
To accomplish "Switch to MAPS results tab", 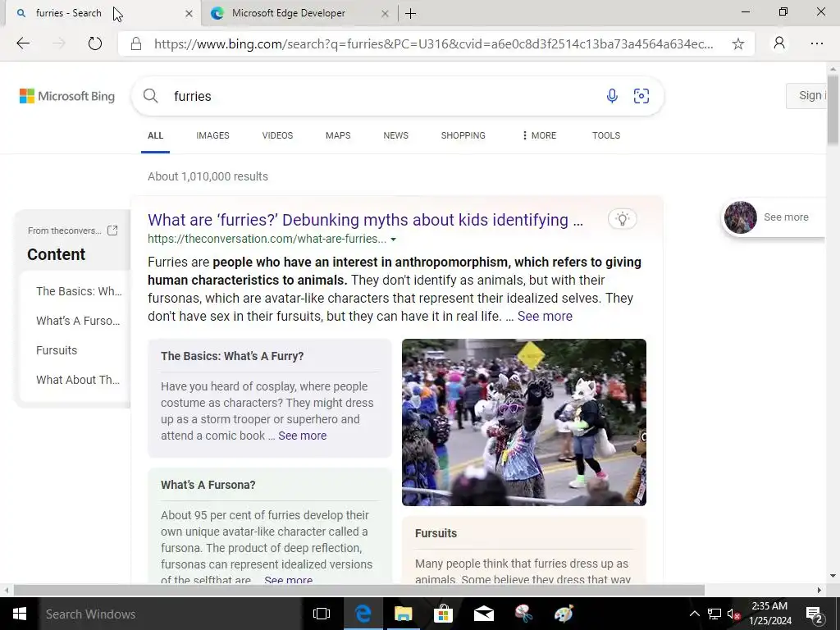I will [338, 135].
